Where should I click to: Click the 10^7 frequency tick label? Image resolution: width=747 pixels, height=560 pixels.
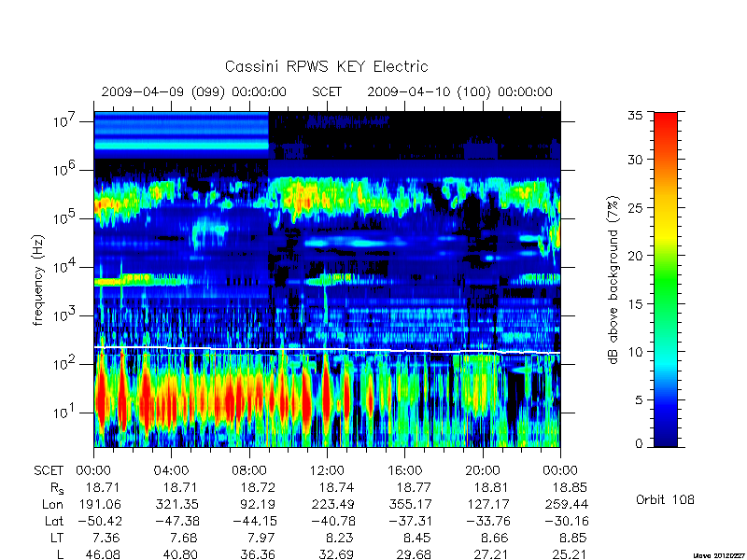click(65, 120)
